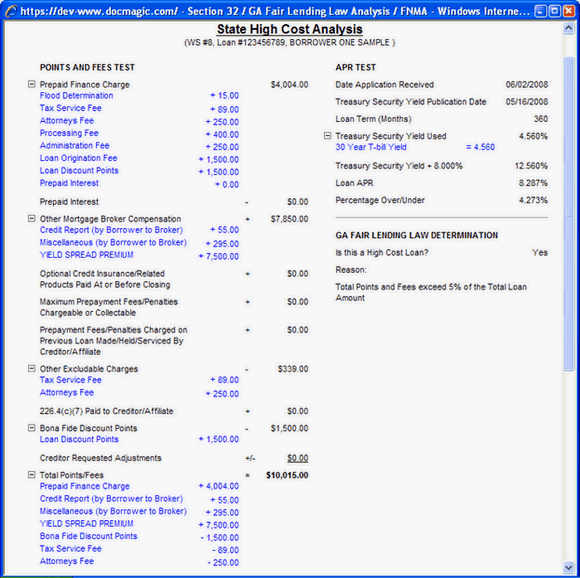Click the underlined Creditor Requested Adjustments amount
This screenshot has width=580, height=578.
point(298,458)
